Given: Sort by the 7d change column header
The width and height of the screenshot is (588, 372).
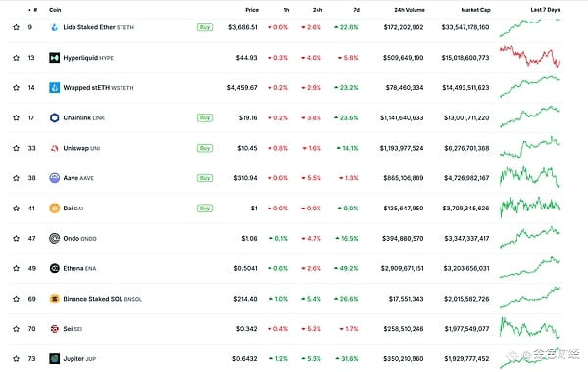Looking at the screenshot, I should click(356, 10).
